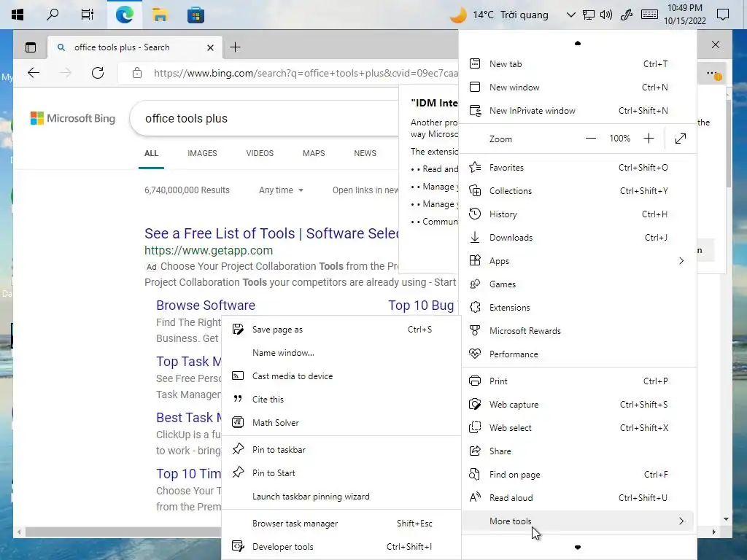
Task: Select Name window… entry
Action: click(341, 353)
